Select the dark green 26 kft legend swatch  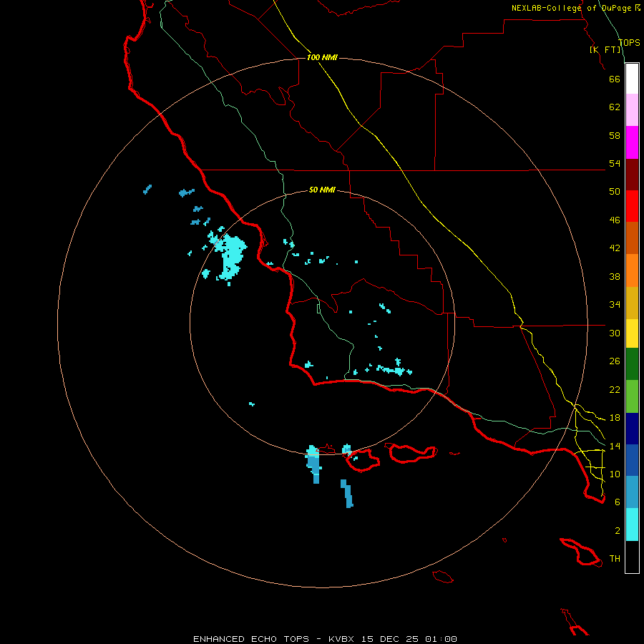pos(632,364)
